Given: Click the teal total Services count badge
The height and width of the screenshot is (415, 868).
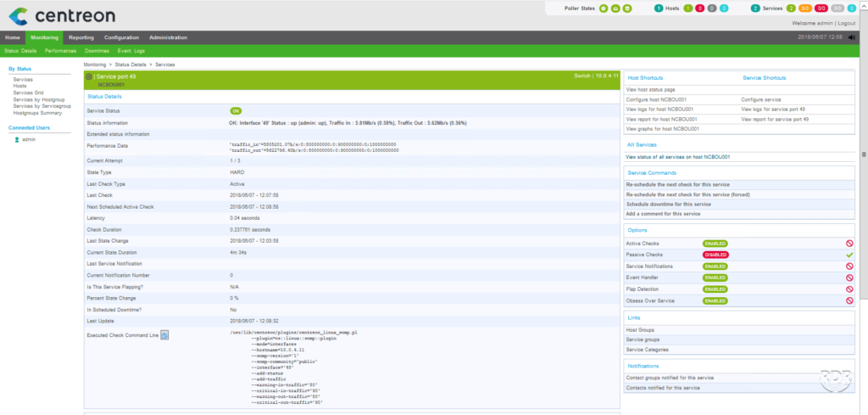Looking at the screenshot, I should pyautogui.click(x=755, y=8).
